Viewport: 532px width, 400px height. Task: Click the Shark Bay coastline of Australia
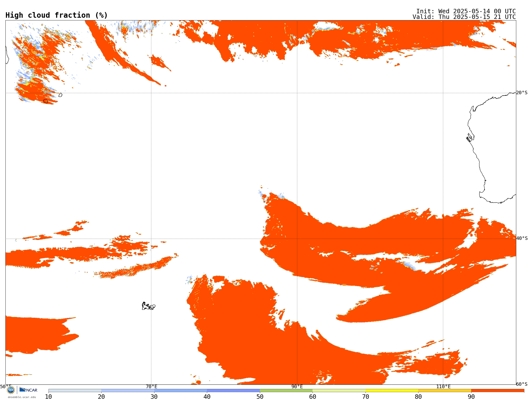(x=470, y=137)
